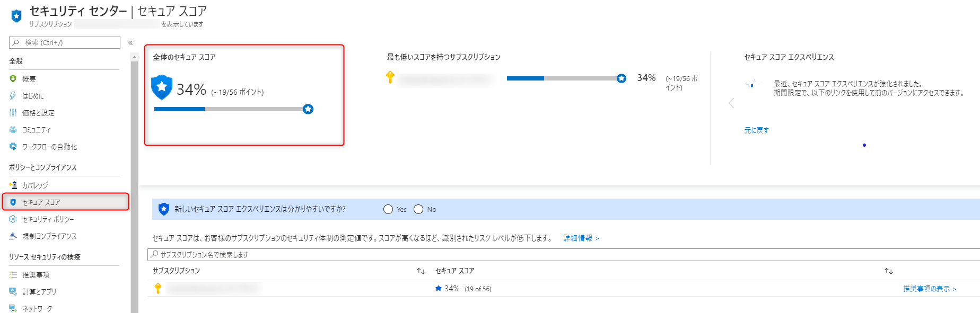980x313 pixels.
Task: Click the carousel page indicator dot
Action: point(864,145)
